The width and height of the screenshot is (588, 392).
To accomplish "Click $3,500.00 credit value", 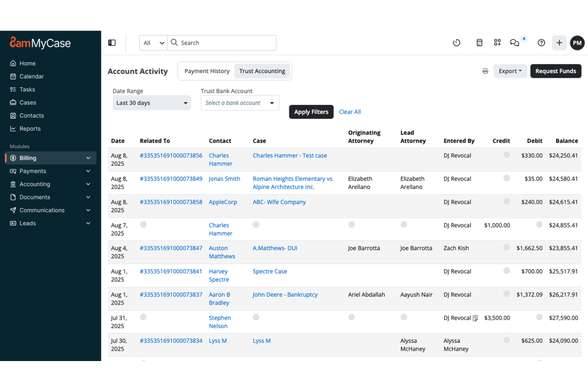I will click(x=497, y=318).
